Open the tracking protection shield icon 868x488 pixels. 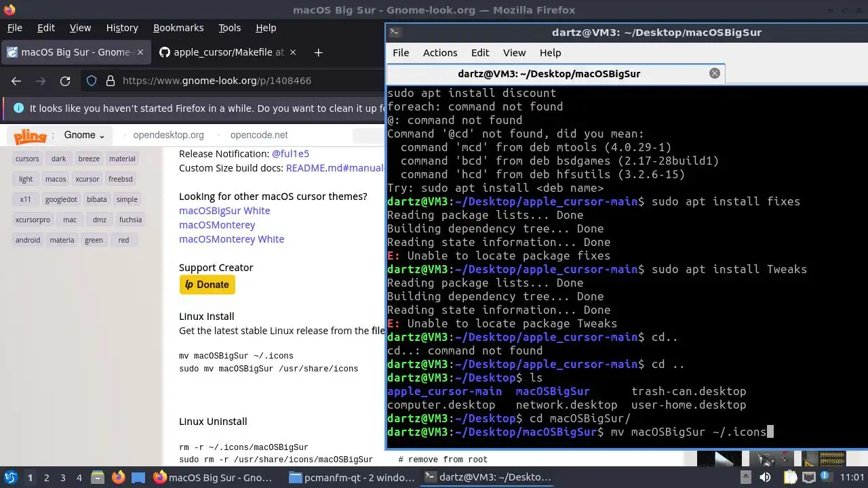coord(92,81)
